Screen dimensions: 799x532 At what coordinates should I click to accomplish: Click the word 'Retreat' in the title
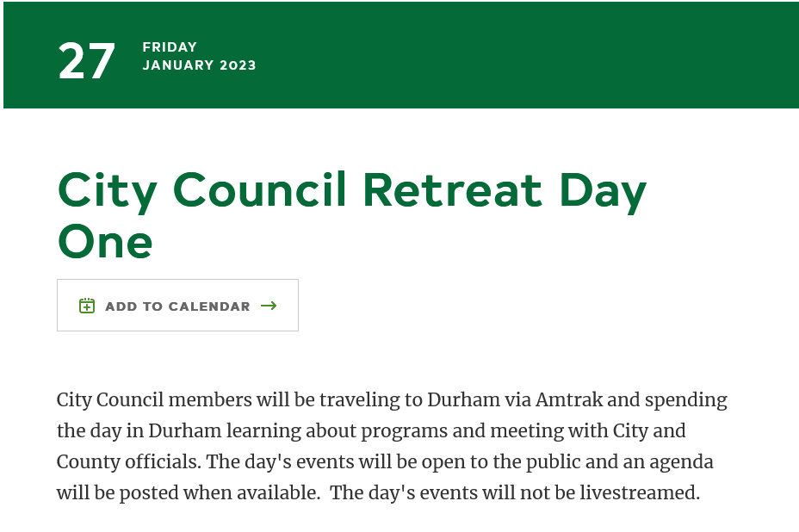[453, 189]
